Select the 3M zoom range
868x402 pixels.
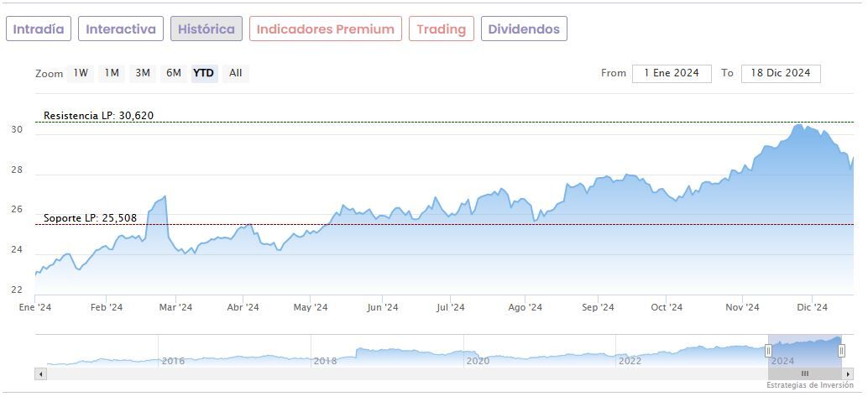pos(143,73)
